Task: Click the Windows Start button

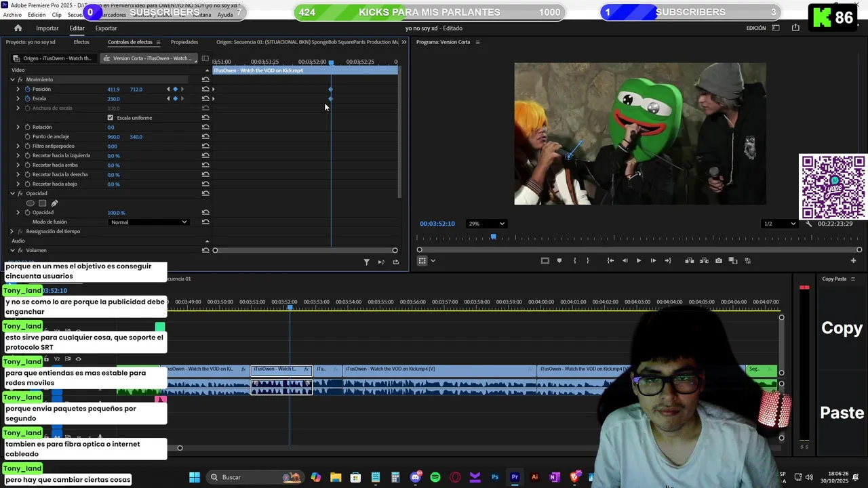Action: (195, 477)
